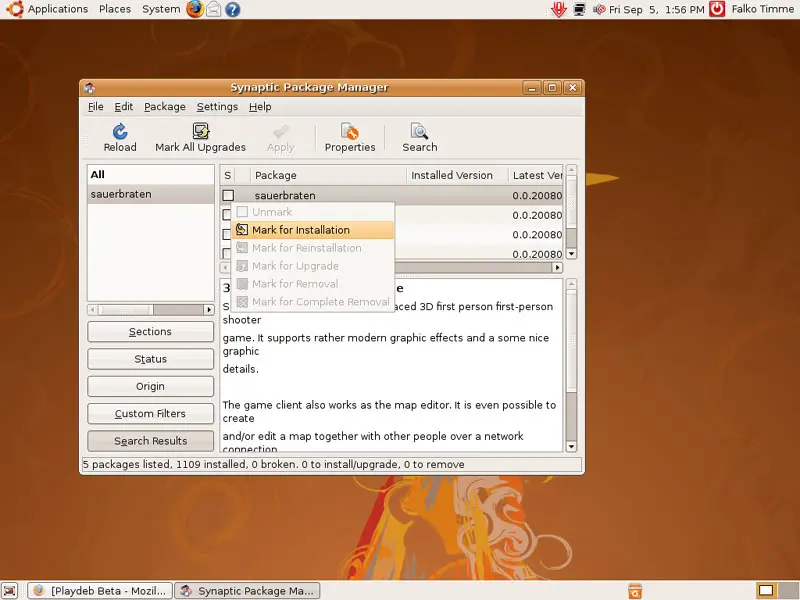Screen dimensions: 800x600
Task: Maximize the Synaptic Package Manager window
Action: tap(552, 88)
